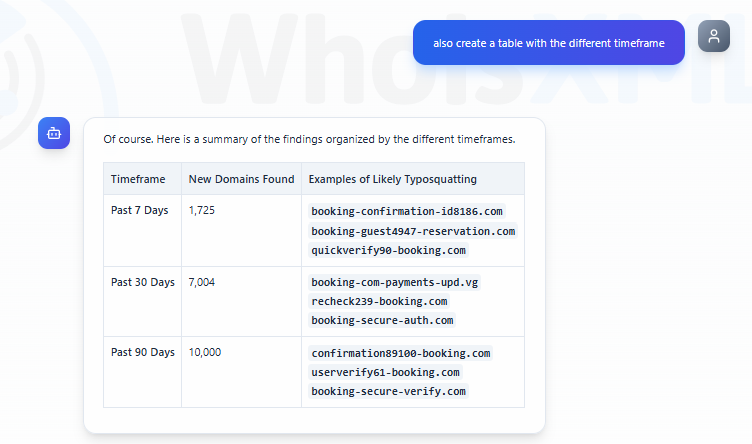This screenshot has height=444, width=752.
Task: Select the Timeframe column header
Action: point(138,179)
